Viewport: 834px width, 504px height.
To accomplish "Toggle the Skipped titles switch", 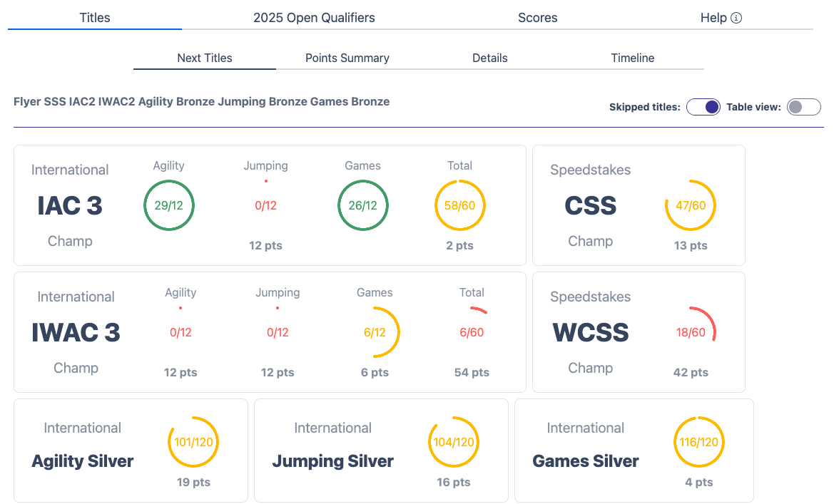I will coord(703,108).
